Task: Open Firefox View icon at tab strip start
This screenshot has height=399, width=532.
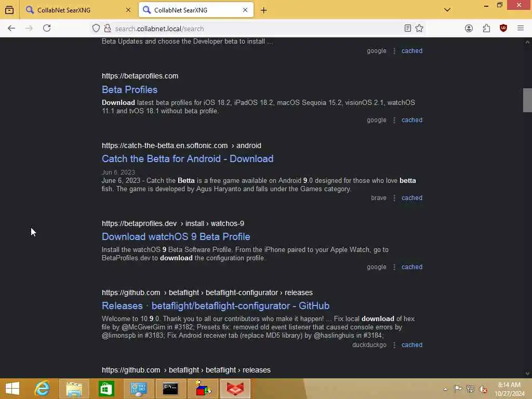Action: [x=9, y=10]
